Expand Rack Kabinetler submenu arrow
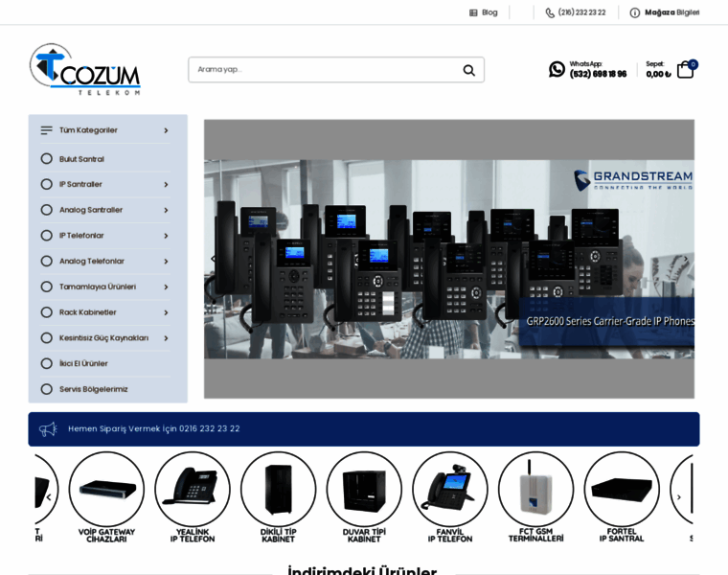 166,312
